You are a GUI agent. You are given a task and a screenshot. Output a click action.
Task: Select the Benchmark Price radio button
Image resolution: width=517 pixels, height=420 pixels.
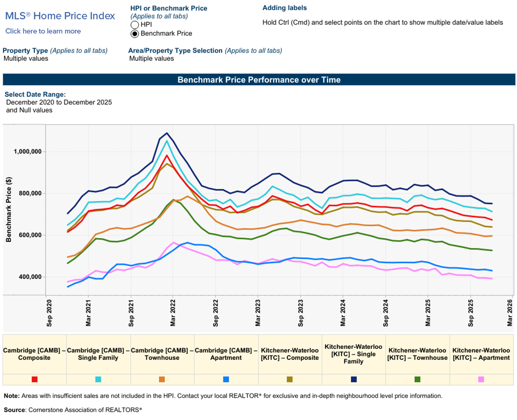(134, 34)
